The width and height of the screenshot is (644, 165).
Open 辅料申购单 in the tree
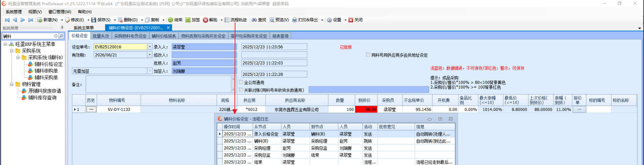46,71
